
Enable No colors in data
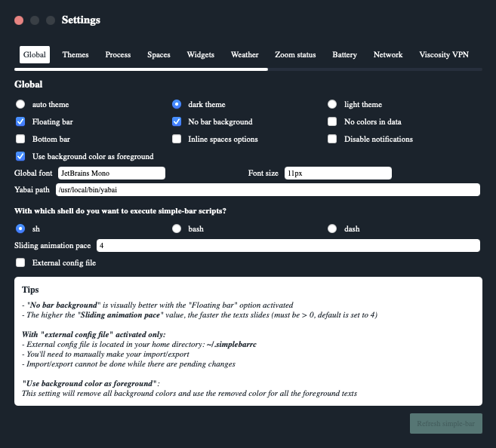click(x=332, y=121)
